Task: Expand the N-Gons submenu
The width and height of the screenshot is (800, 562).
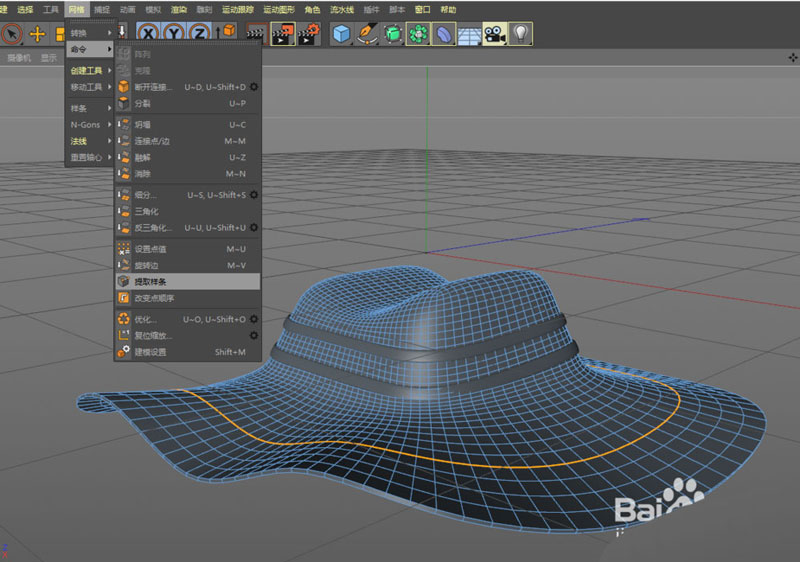Action: (88, 124)
